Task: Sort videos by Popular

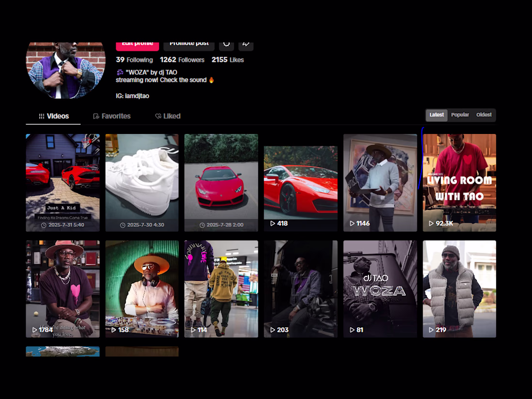Action: 460,115
